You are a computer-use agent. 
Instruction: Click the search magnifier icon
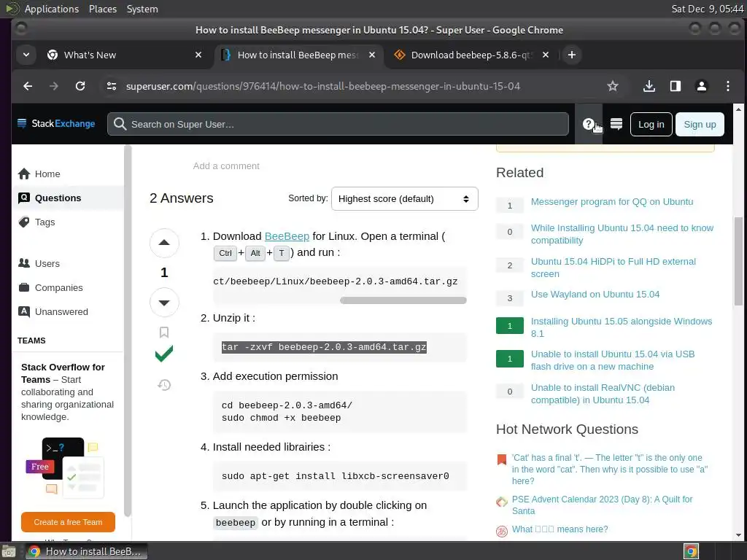tap(120, 124)
